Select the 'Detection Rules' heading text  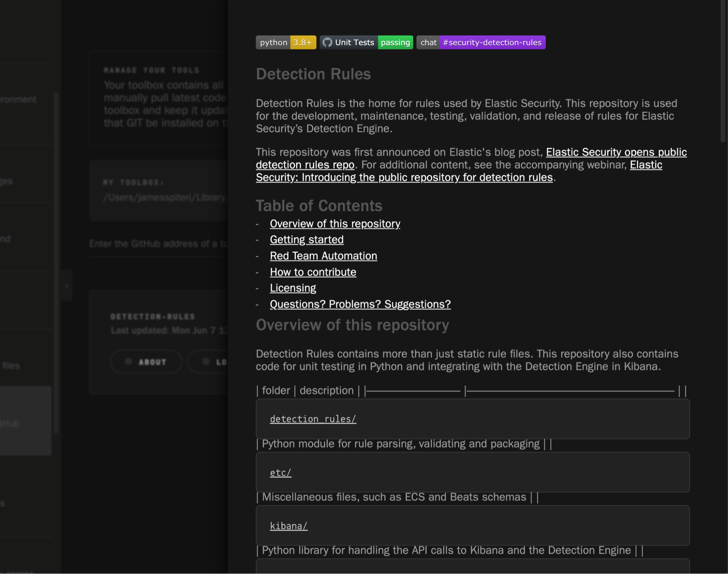tap(313, 74)
